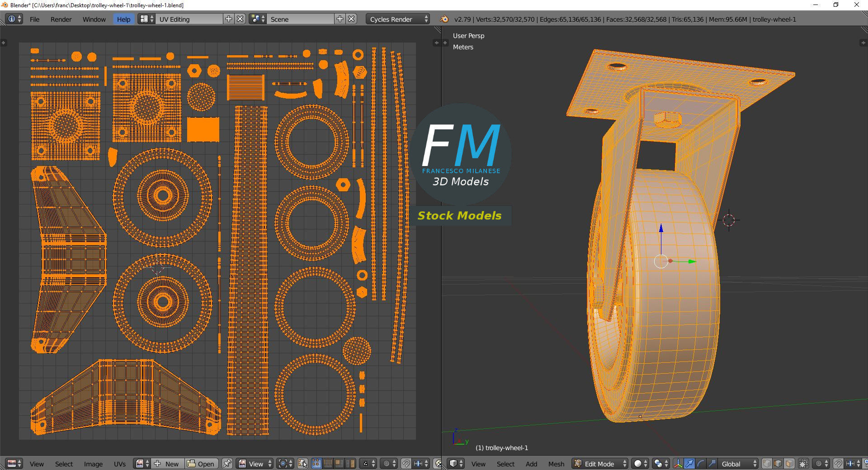Screen dimensions: 868x470
Task: Click the Open image button
Action: pyautogui.click(x=201, y=464)
